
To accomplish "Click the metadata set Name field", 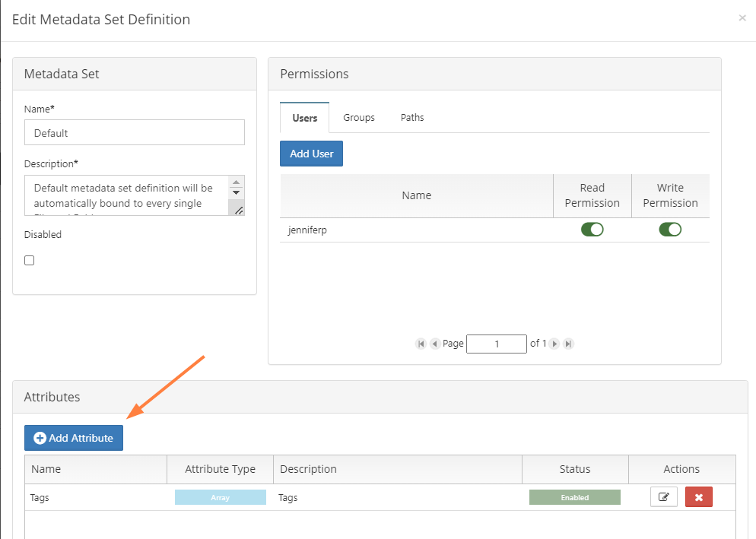I will click(135, 132).
